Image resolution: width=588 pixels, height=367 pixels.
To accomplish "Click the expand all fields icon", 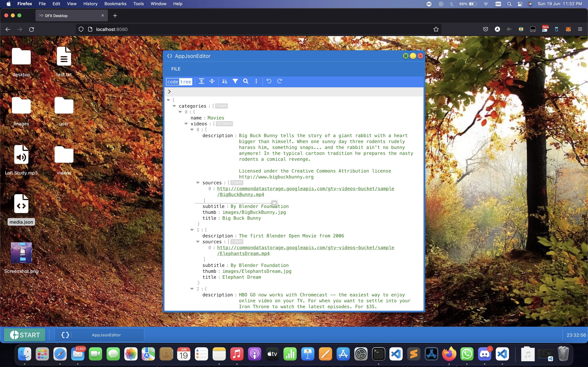I will (x=201, y=81).
